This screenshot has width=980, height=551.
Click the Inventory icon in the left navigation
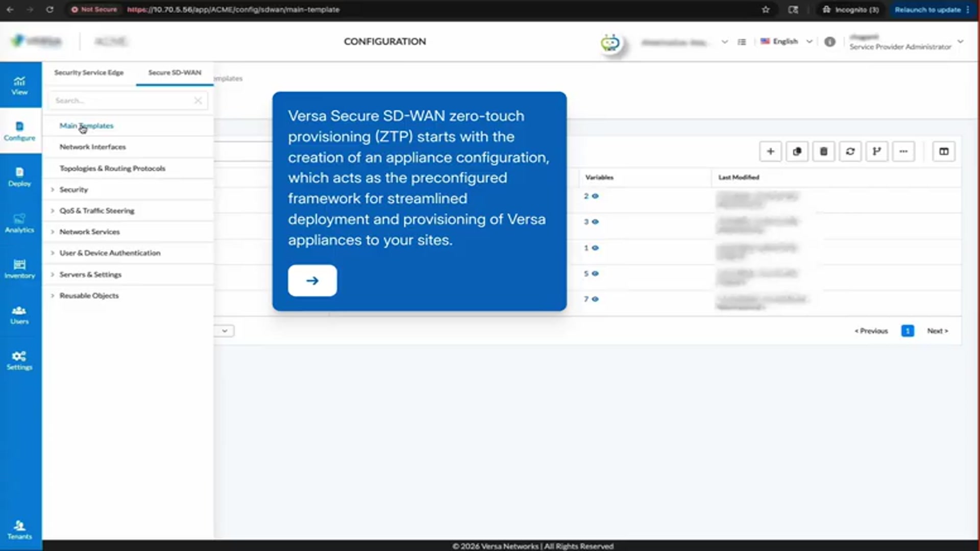(x=19, y=269)
